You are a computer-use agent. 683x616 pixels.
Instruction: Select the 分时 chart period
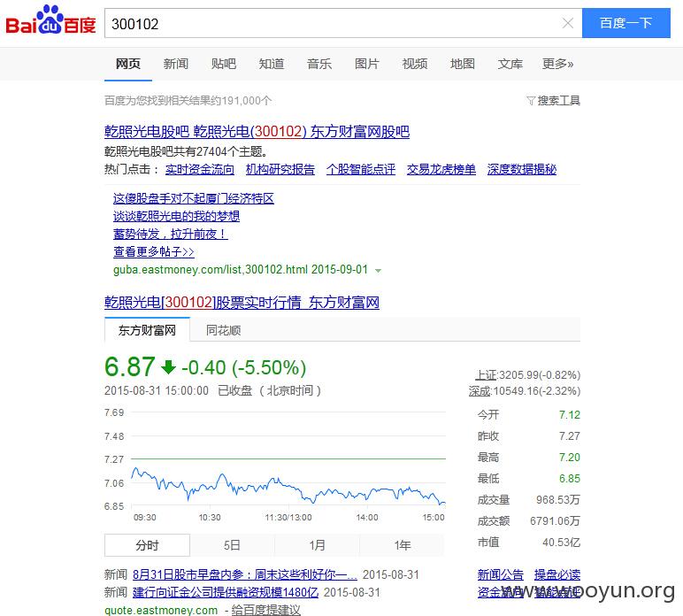[147, 545]
